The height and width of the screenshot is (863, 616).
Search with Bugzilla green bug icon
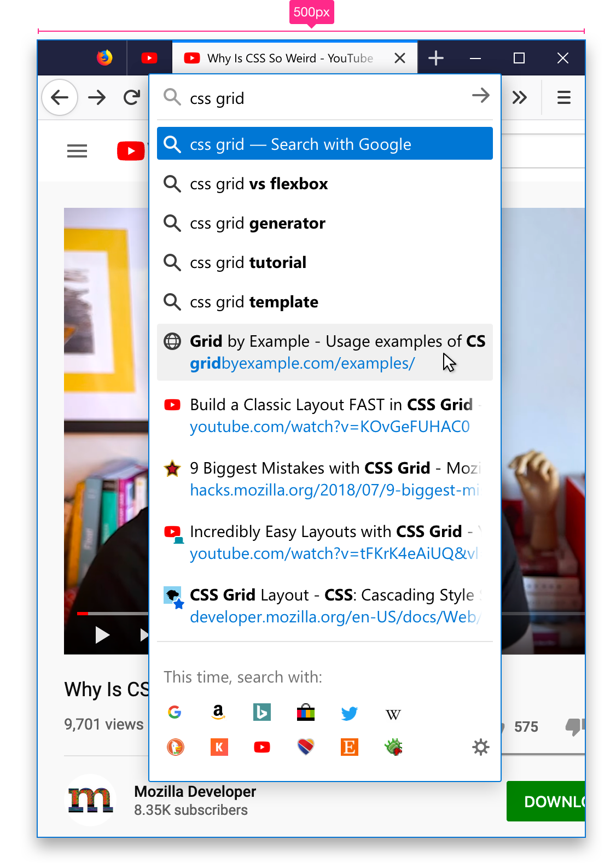(x=393, y=747)
